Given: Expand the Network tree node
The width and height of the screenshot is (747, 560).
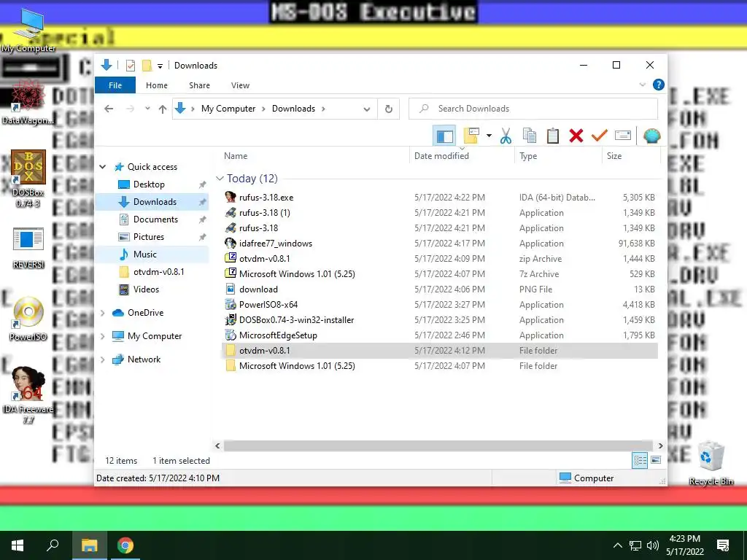Looking at the screenshot, I should click(102, 359).
